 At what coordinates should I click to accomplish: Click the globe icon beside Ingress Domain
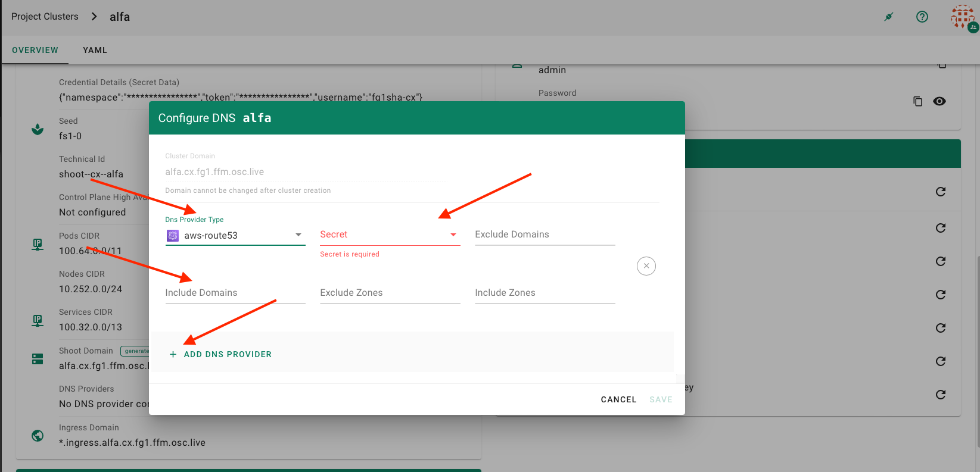(38, 436)
